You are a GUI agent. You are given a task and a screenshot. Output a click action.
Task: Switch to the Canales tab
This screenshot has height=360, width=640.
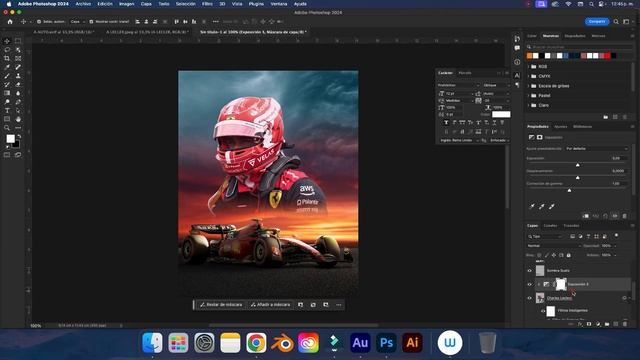550,226
